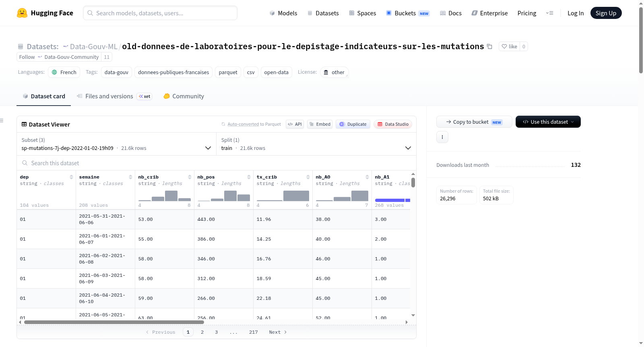Open the three-dot more options button
The image size is (644, 347).
point(442,137)
